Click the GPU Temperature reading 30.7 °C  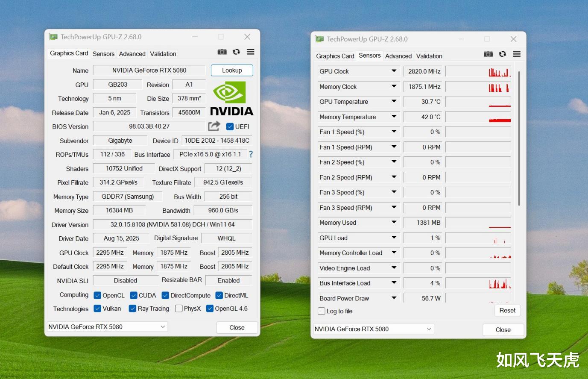point(423,102)
